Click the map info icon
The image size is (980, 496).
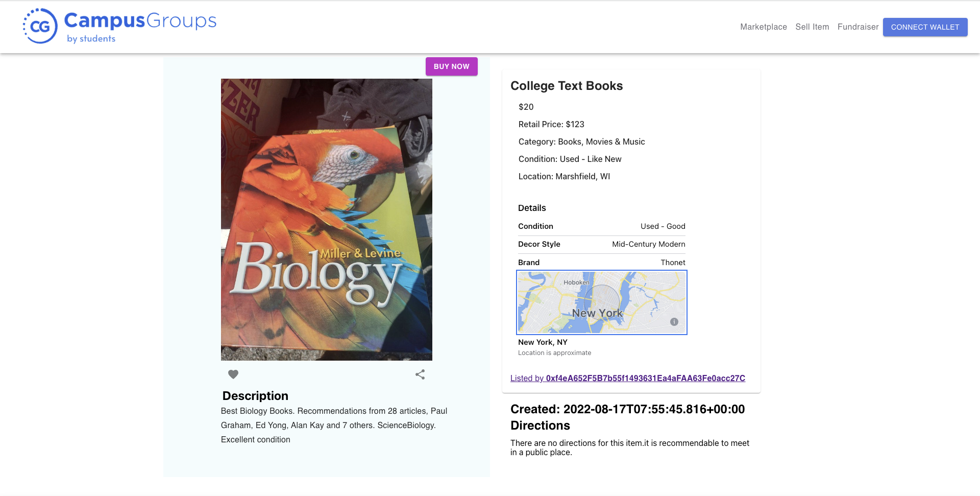click(x=674, y=322)
